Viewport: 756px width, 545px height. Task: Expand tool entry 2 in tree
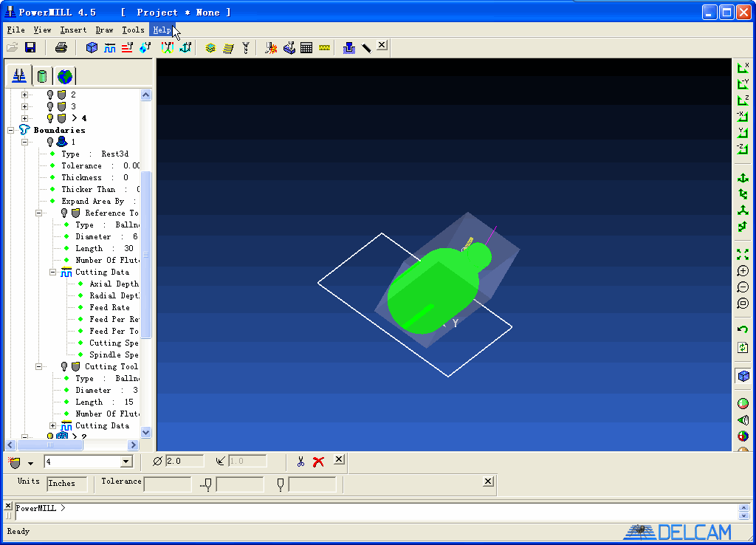click(24, 95)
